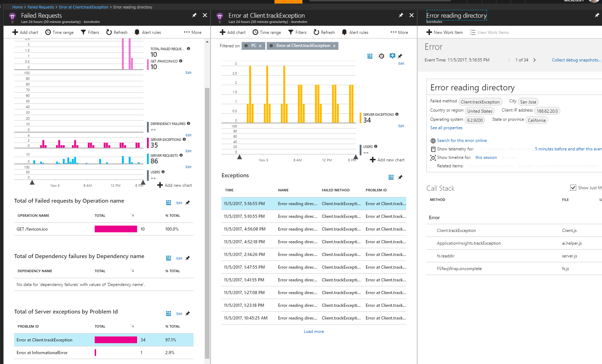Click info icon next to SERVER EXCEPTIONS 34
Screen dimensions: 602x364
click(397, 114)
